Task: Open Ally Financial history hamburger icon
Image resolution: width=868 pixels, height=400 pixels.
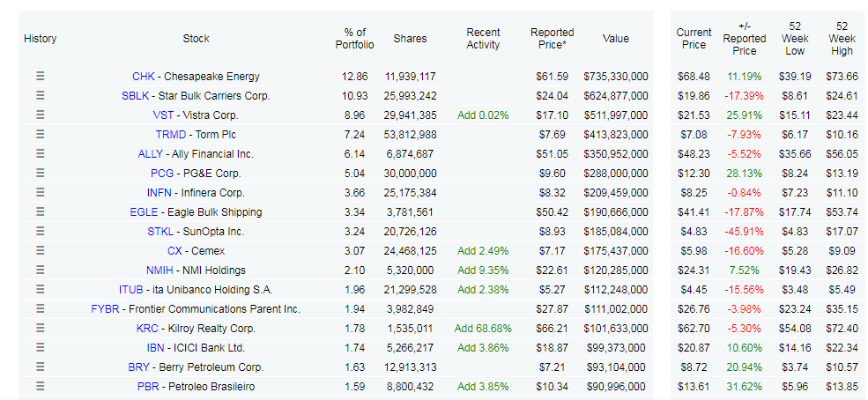Action: coord(40,154)
